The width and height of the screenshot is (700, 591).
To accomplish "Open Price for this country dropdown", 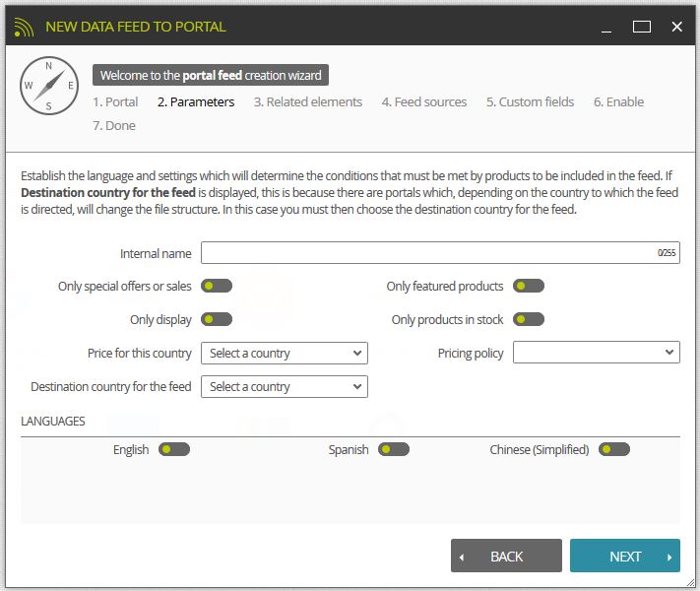I will point(285,354).
